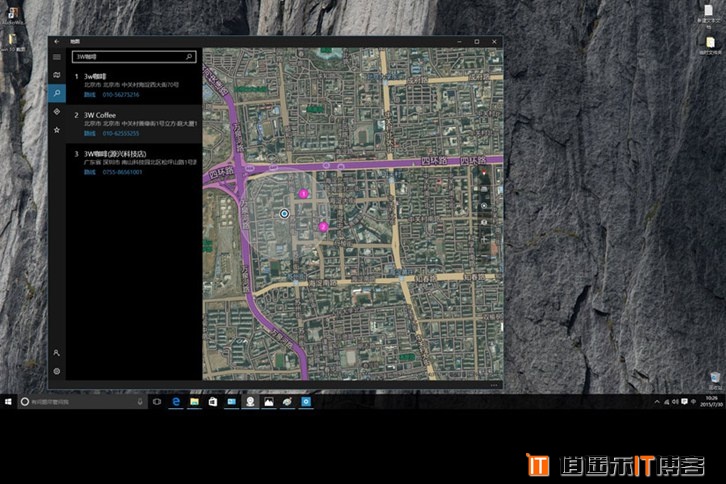Screen dimensions: 726x484
Task: Click the map tilt control button
Action: (484, 189)
